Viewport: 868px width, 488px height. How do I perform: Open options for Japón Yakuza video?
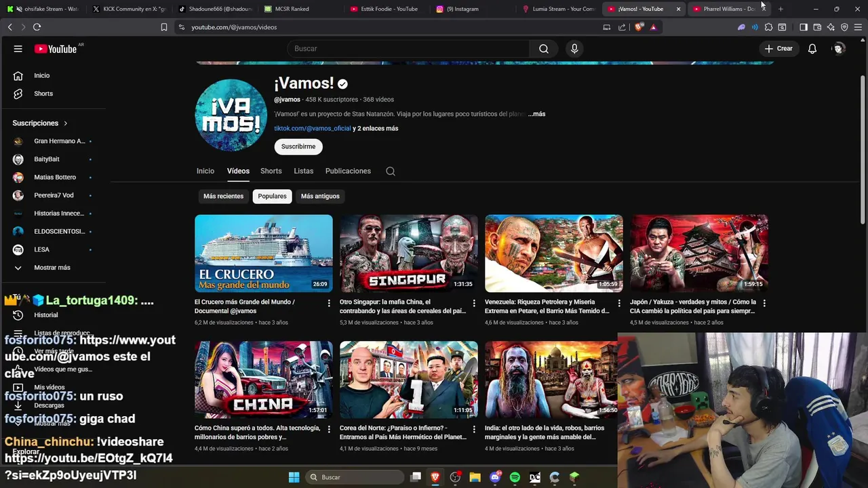click(764, 303)
